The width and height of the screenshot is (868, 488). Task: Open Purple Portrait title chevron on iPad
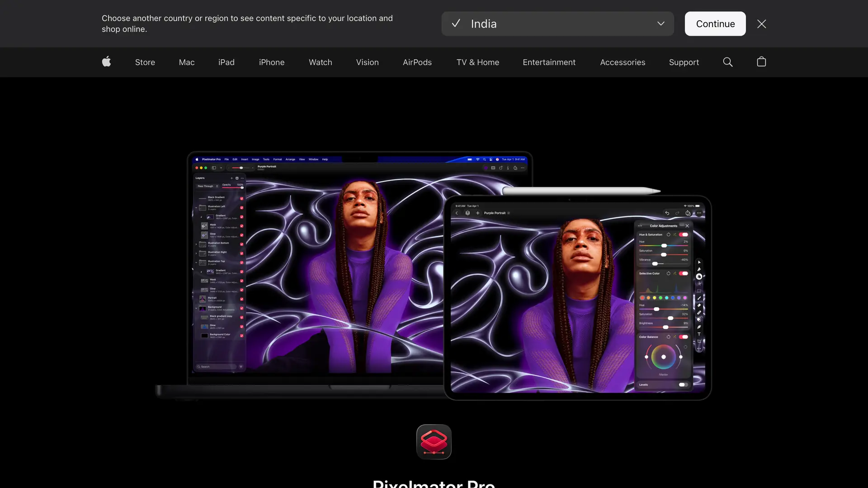509,213
